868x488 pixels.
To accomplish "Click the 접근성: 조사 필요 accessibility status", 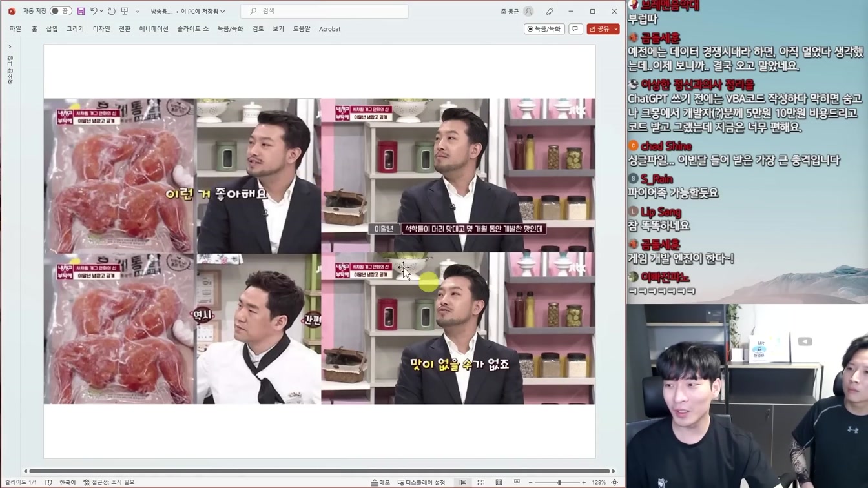I will (109, 482).
